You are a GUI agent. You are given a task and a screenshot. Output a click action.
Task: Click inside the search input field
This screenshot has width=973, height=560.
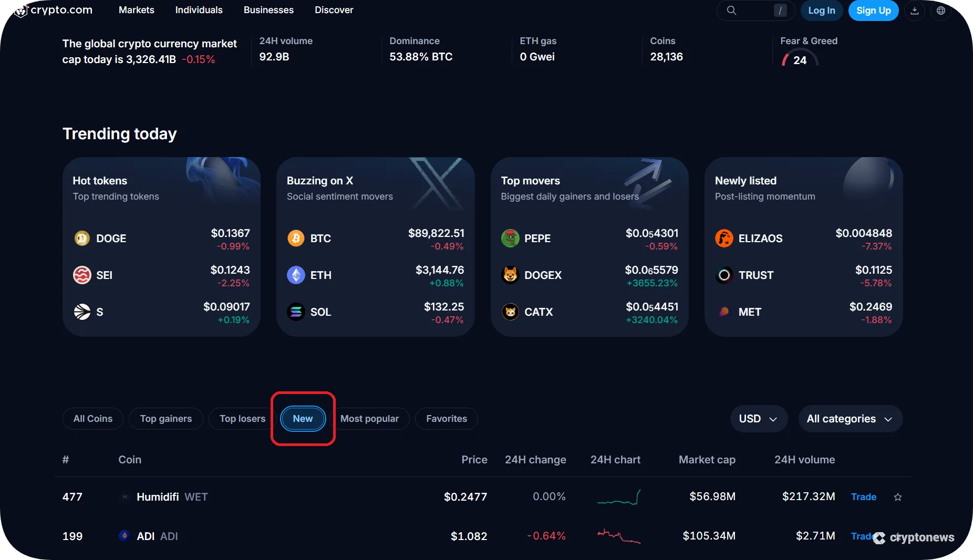(757, 10)
